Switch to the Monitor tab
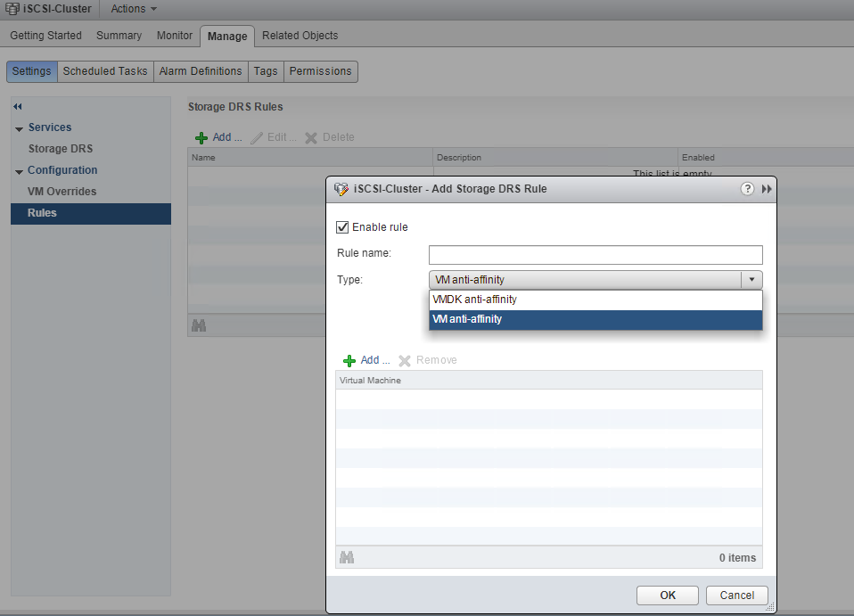854x616 pixels. pyautogui.click(x=175, y=36)
